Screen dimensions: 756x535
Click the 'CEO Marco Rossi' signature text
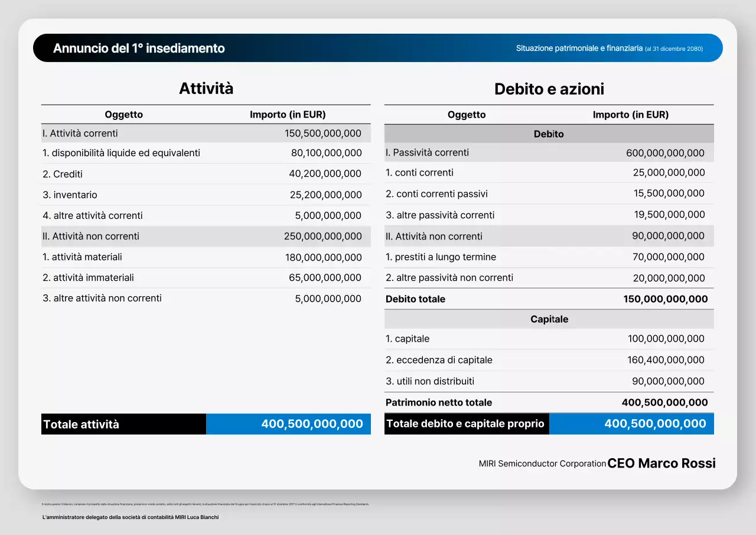pyautogui.click(x=661, y=463)
